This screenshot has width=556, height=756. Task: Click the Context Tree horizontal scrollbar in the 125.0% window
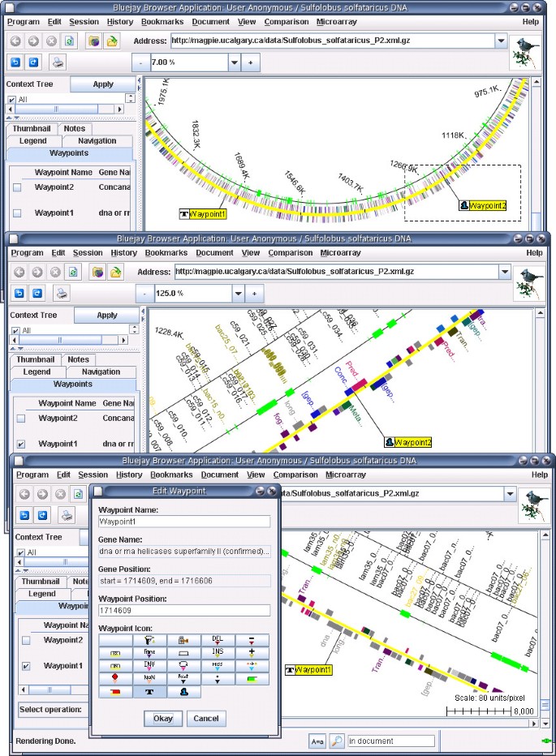click(x=70, y=341)
